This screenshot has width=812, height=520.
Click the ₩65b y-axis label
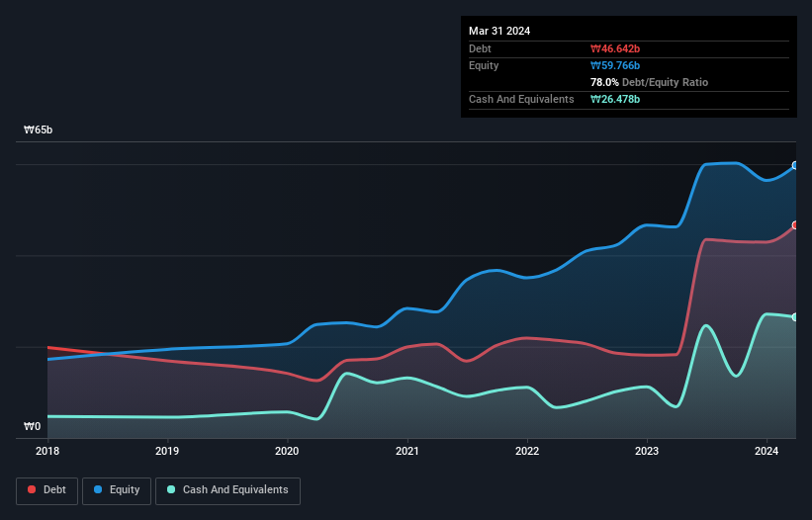(x=39, y=130)
